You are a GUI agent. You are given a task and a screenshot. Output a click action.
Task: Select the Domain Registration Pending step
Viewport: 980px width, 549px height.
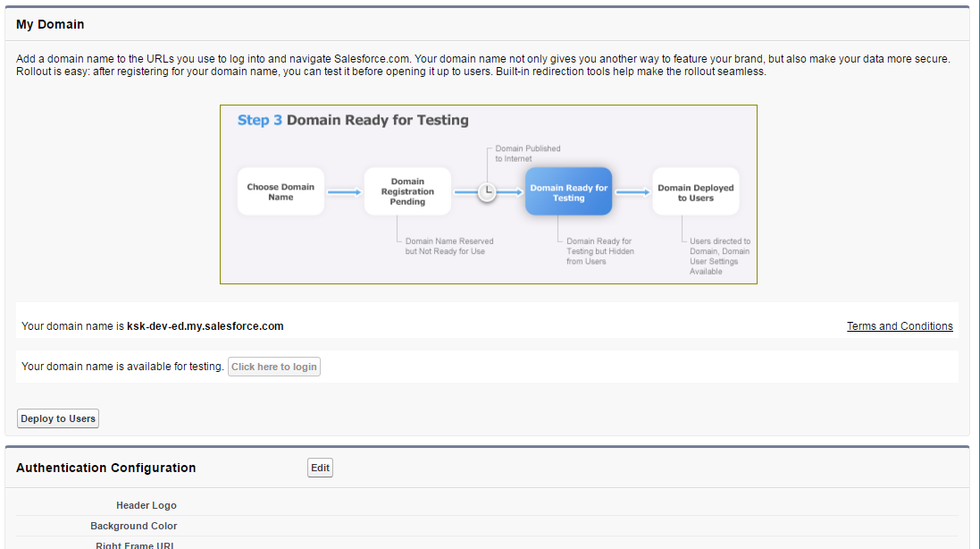407,190
